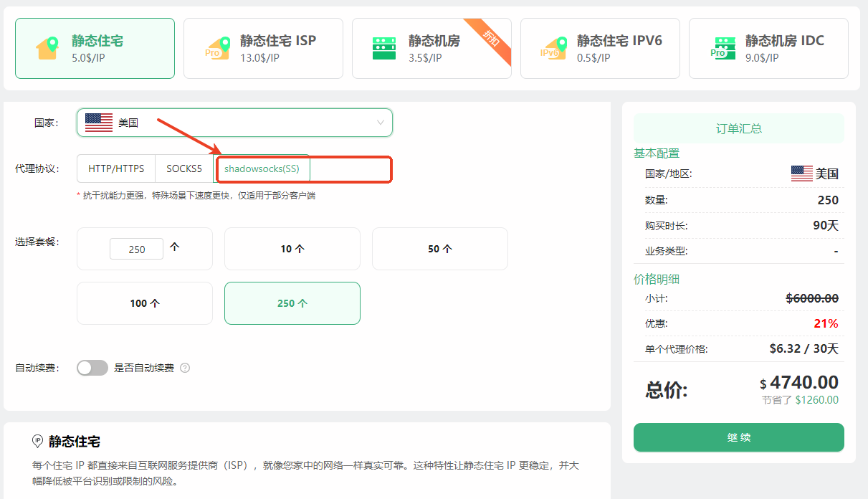
Task: Click the $6.32 / 30天 unit price
Action: point(803,349)
